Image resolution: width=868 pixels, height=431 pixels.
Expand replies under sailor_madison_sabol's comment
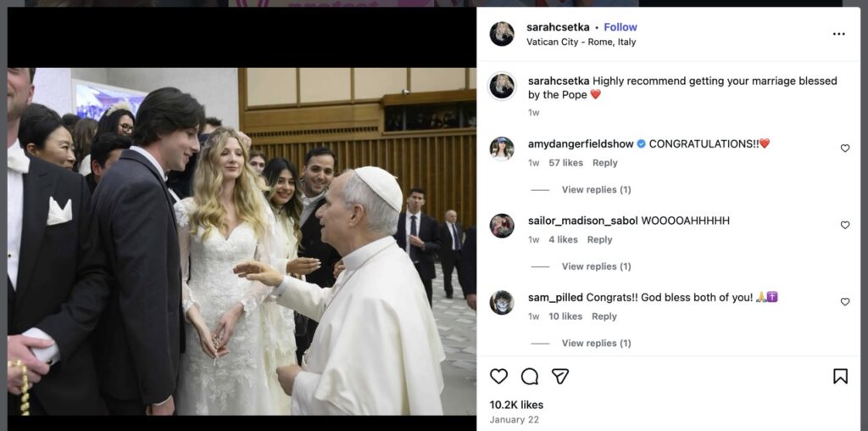click(596, 266)
